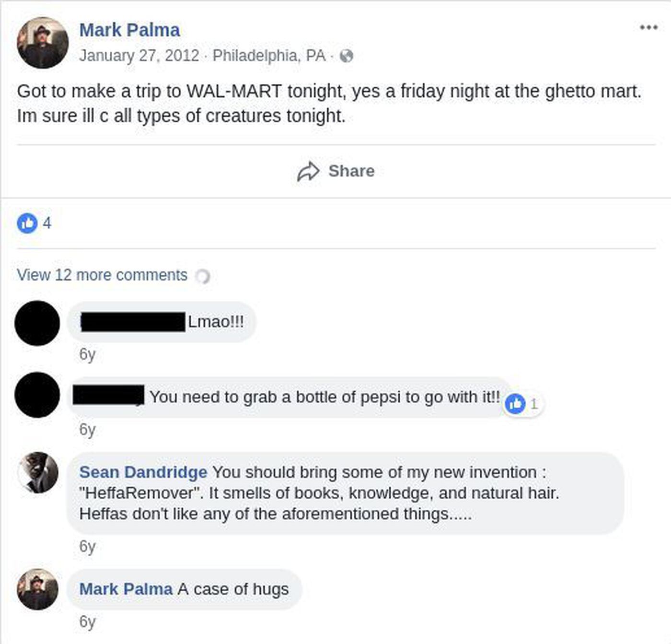Click the 6y timestamp under the hugs comment
The image size is (671, 644).
[87, 621]
